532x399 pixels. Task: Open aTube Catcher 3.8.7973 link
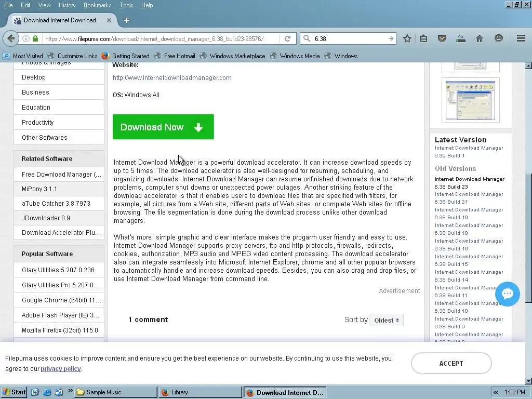point(59,204)
